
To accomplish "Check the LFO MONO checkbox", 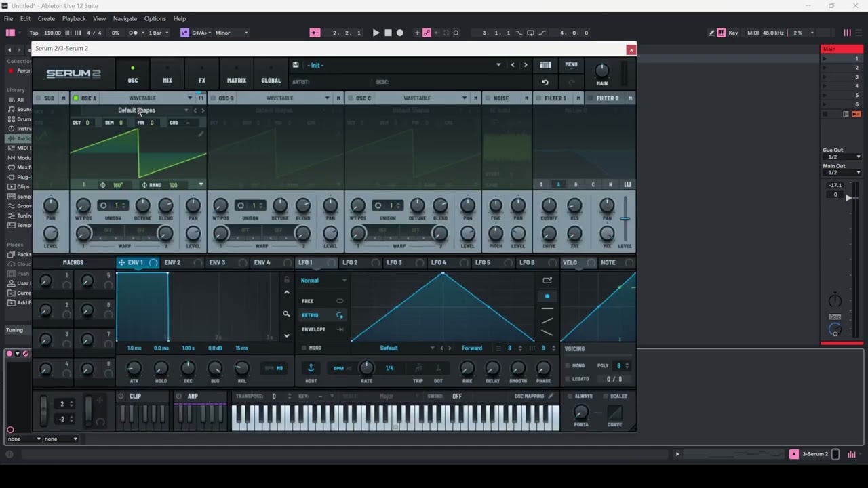I will [x=304, y=348].
